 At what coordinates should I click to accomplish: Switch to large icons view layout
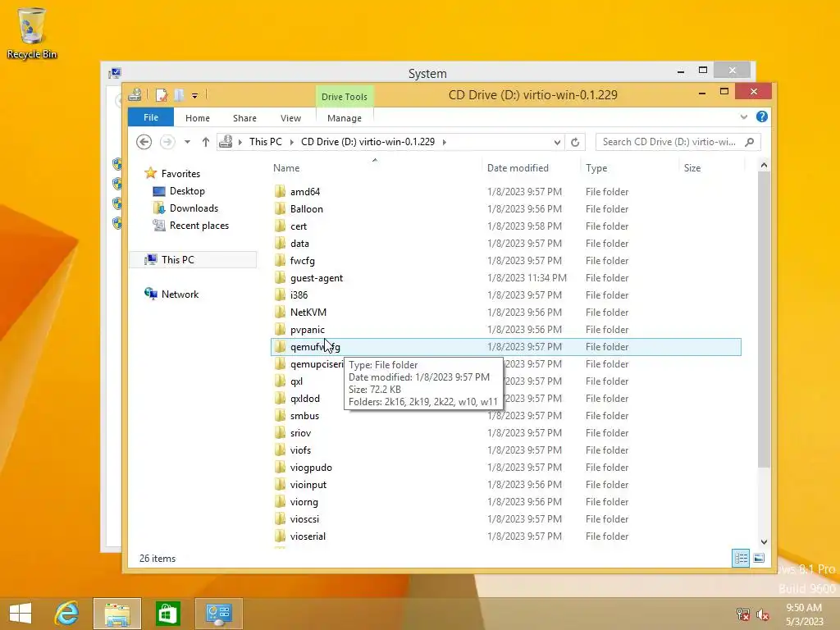[x=759, y=558]
